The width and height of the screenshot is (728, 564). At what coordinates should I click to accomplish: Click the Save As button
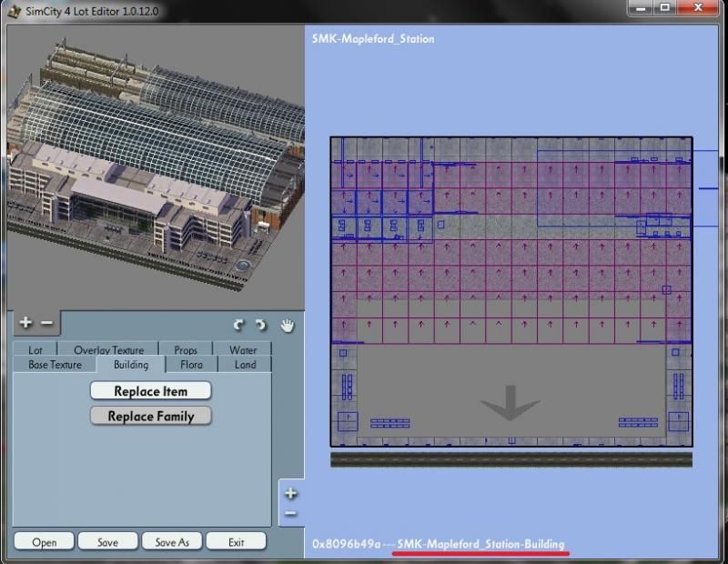coord(172,542)
